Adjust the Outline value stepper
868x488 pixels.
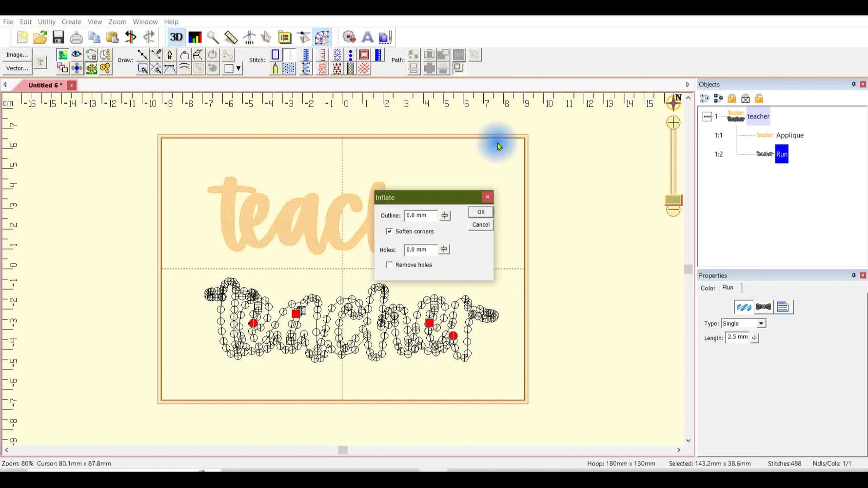tap(445, 215)
